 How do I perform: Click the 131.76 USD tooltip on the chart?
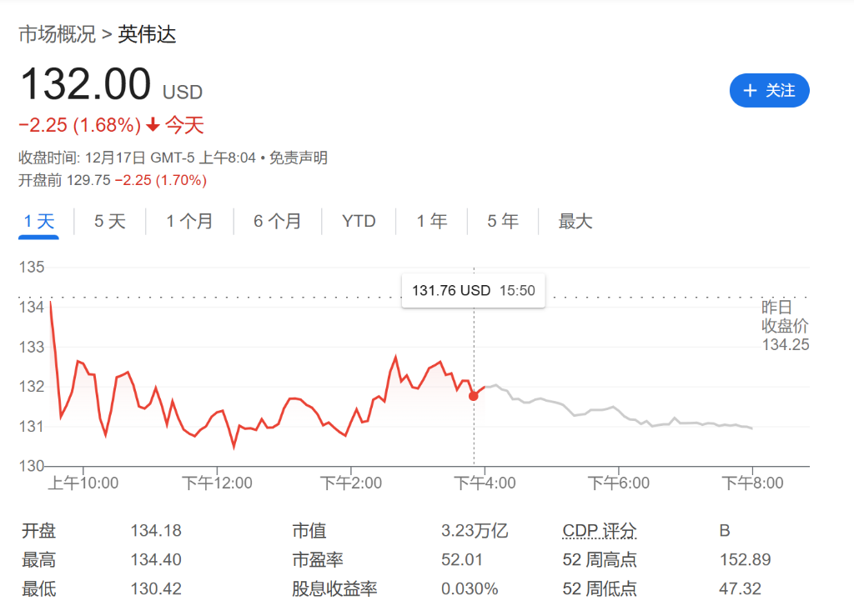coord(473,290)
